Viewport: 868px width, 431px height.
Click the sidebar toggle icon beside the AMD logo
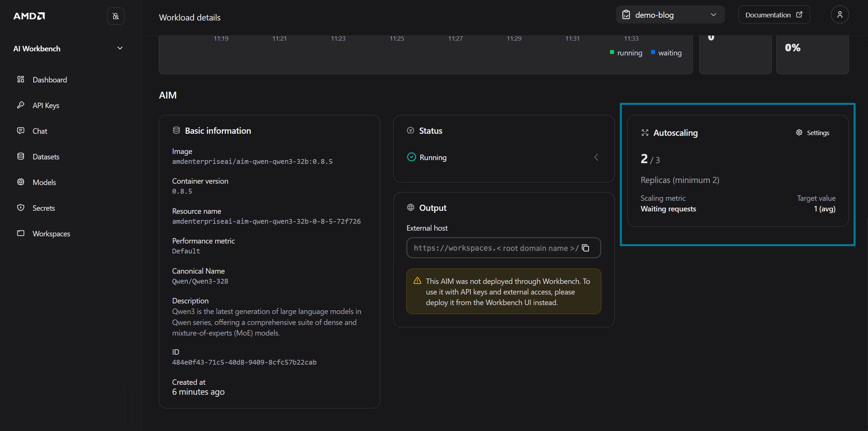116,16
